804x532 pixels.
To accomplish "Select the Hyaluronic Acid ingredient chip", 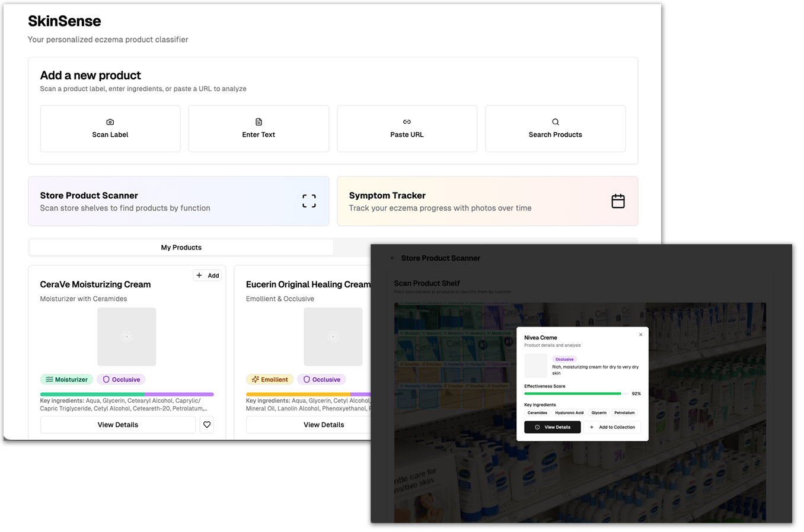I will pos(569,413).
